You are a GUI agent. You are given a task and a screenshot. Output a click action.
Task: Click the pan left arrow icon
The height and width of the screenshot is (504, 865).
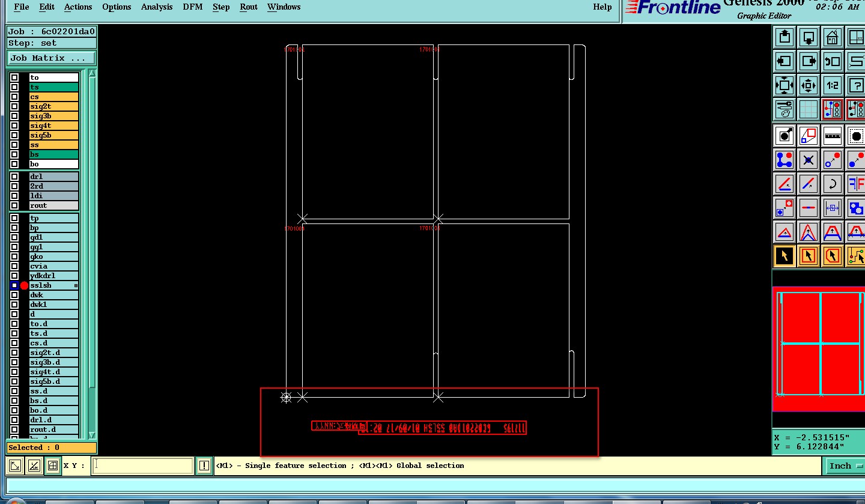coord(784,61)
